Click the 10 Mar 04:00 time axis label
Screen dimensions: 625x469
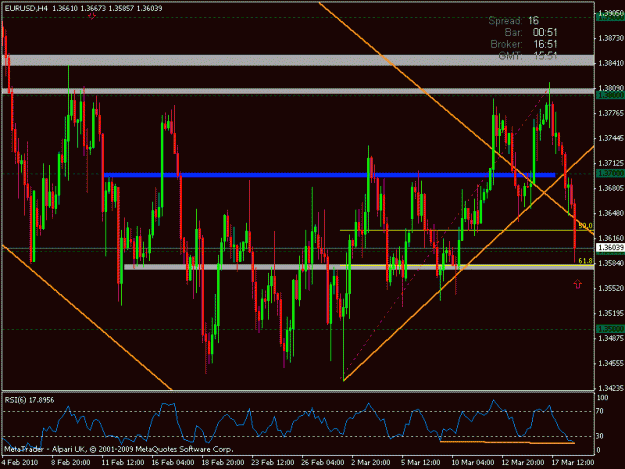tap(473, 463)
